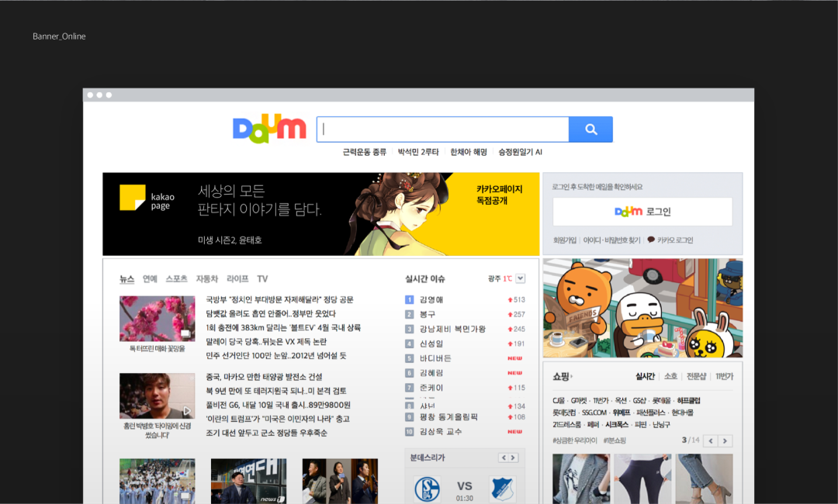The width and height of the screenshot is (838, 504).
Task: Select the shopping 소호 tab
Action: click(x=670, y=376)
